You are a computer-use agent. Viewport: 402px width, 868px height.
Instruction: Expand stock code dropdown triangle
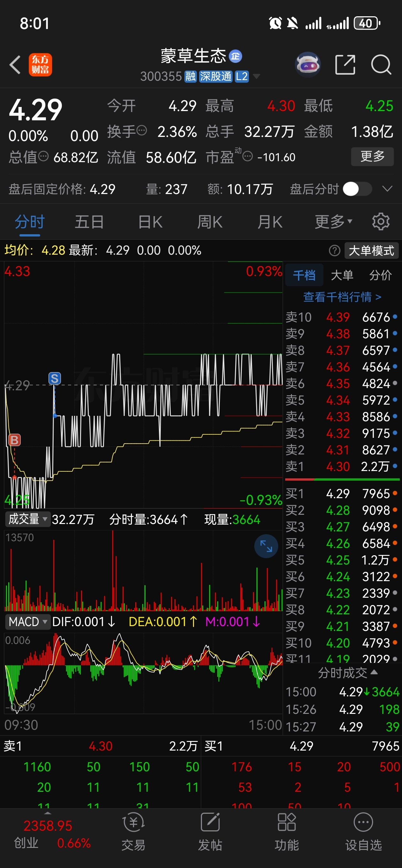256,77
